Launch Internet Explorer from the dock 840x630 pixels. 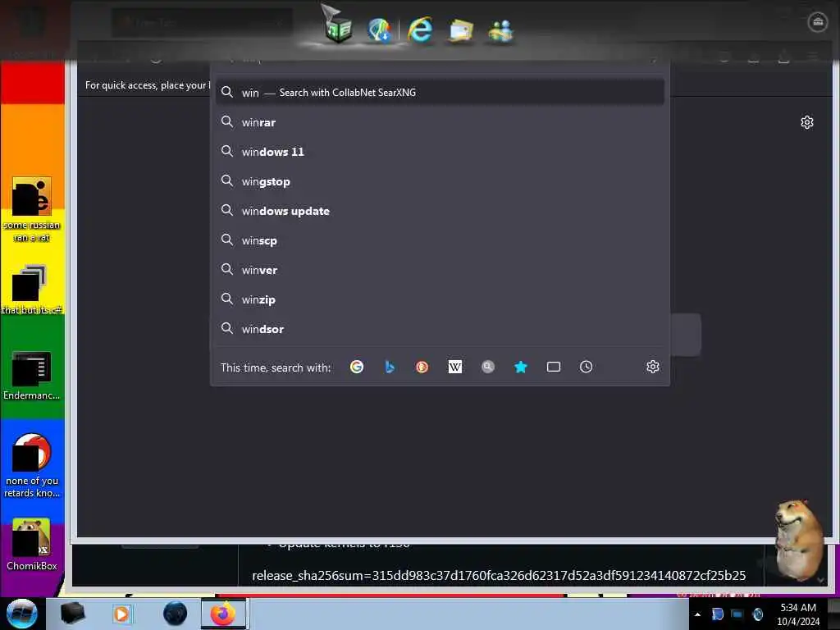[420, 29]
